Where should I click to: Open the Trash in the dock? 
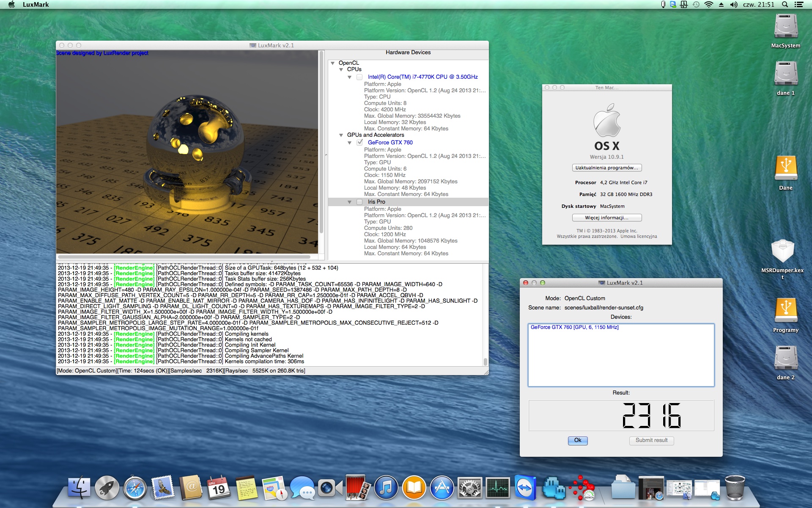(735, 488)
